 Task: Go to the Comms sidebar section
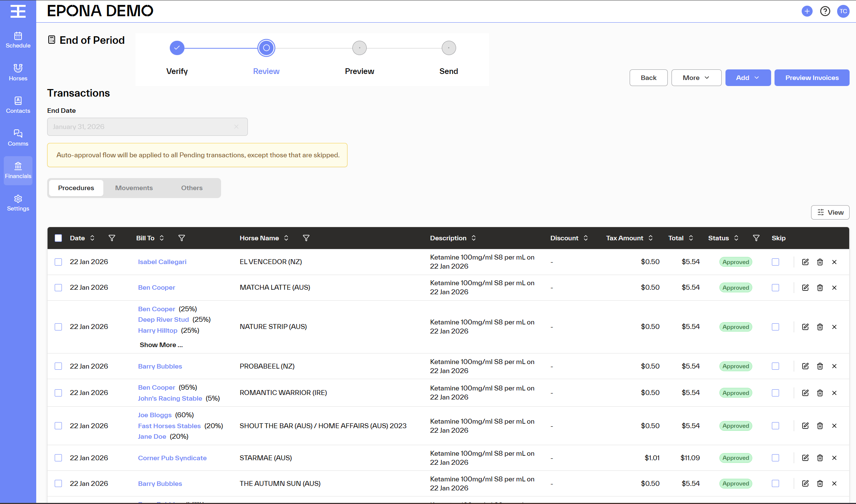click(18, 138)
